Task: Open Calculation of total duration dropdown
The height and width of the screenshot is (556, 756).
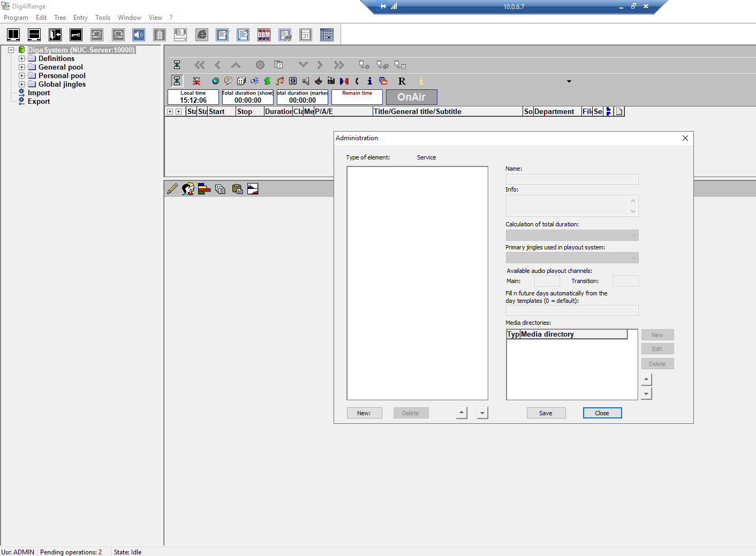Action: pyautogui.click(x=572, y=235)
